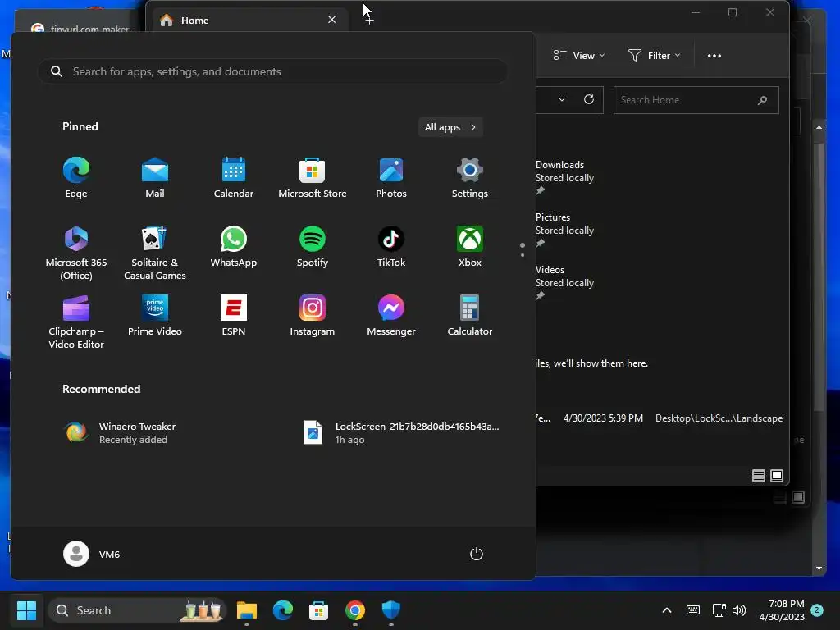Image resolution: width=840 pixels, height=630 pixels.
Task: Click the taskbar Search box
Action: [x=137, y=610]
